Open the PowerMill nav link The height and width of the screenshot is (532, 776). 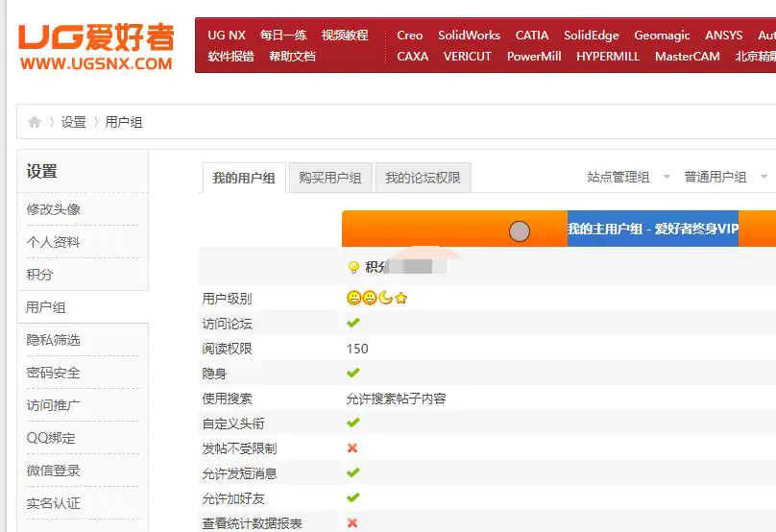tap(535, 57)
